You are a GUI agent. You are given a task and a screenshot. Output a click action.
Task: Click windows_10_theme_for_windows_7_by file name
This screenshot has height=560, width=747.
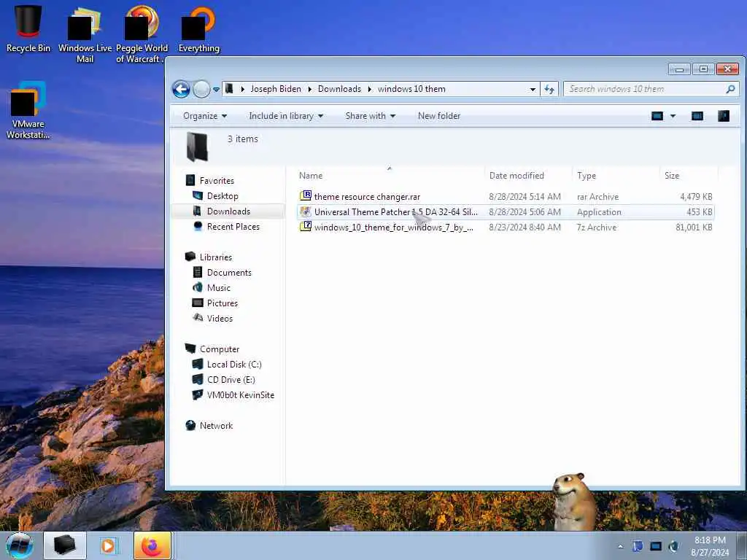[393, 227]
